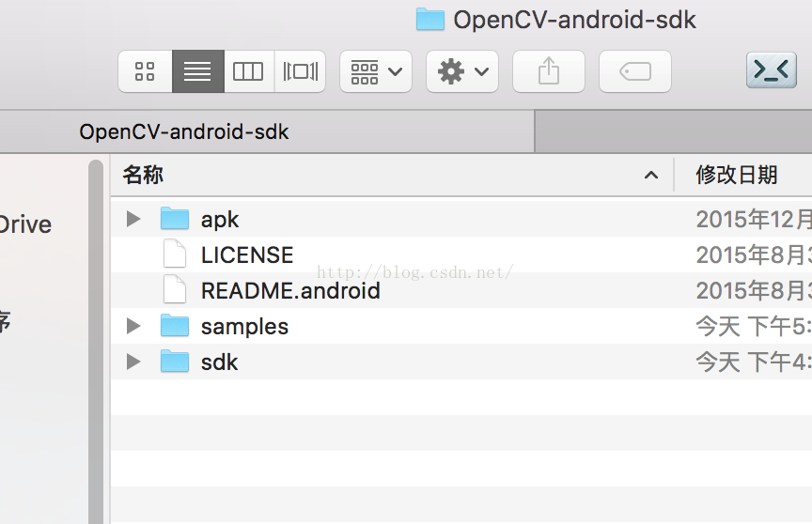Image resolution: width=812 pixels, height=524 pixels.
Task: Switch to column view
Action: click(x=248, y=71)
